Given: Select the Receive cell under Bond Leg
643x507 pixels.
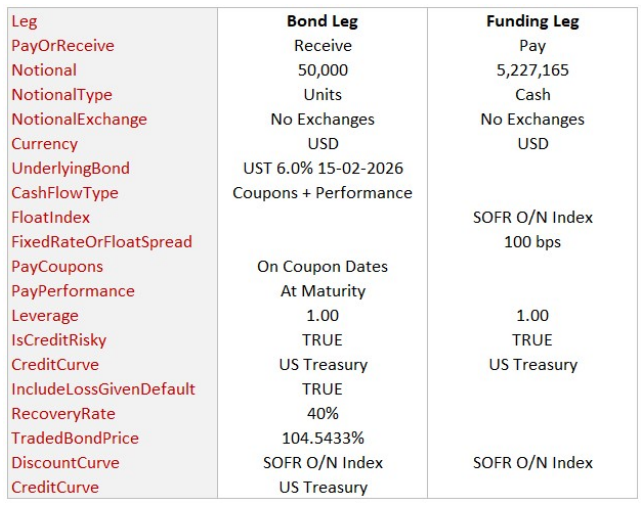Looking at the screenshot, I should (322, 46).
